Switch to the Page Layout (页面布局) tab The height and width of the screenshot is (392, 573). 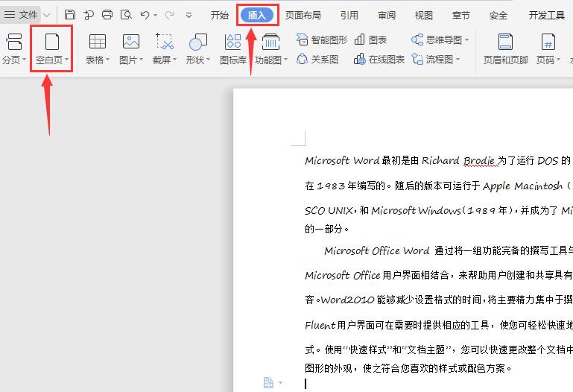pos(303,15)
